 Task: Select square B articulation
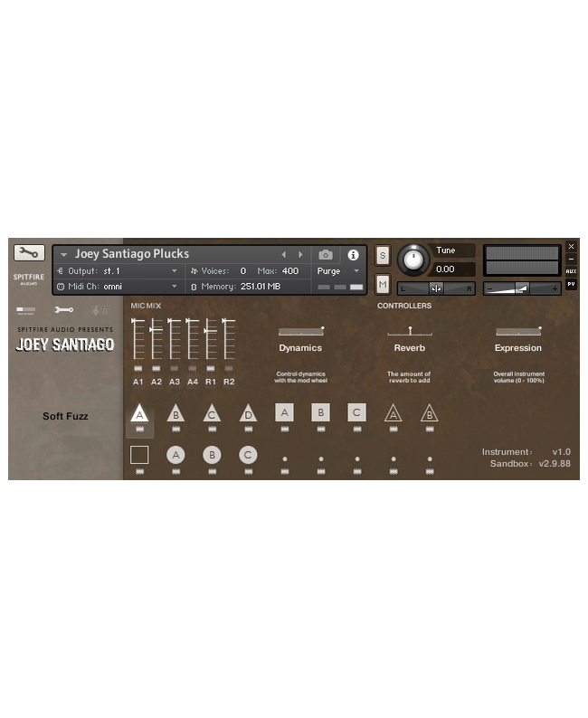[320, 412]
